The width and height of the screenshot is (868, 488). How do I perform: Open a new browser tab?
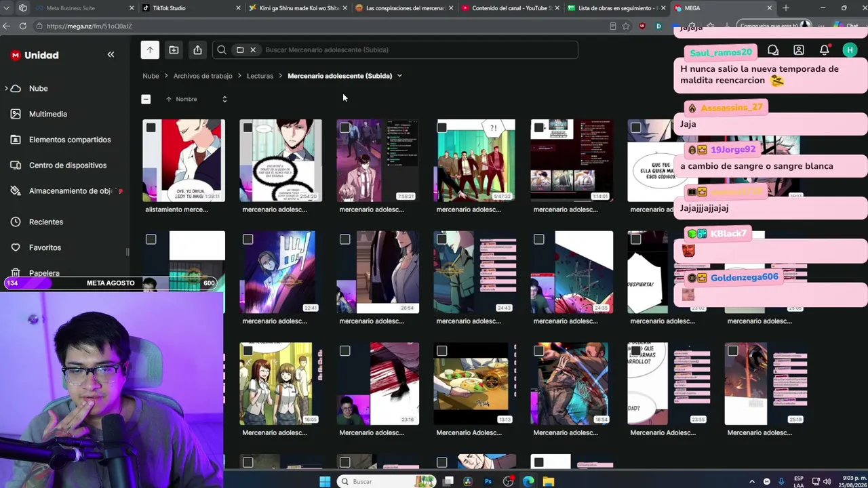pos(786,8)
